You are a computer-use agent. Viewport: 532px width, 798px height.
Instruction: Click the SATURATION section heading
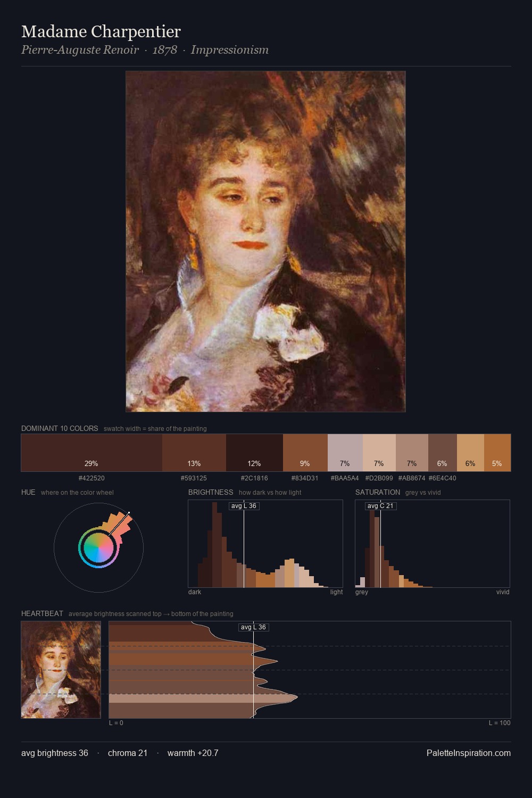click(378, 492)
